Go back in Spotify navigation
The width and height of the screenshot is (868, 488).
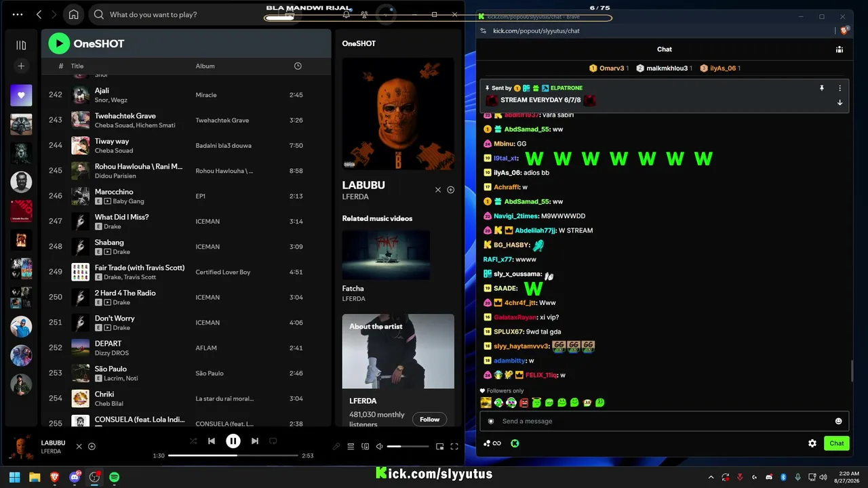point(39,14)
